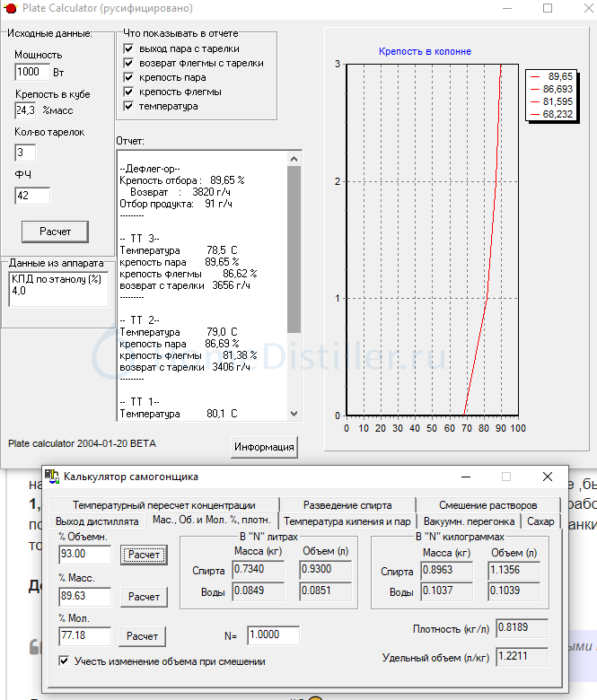This screenshot has width=597, height=700.
Task: Click the Расчет button in Plate Calculator
Action: [55, 232]
